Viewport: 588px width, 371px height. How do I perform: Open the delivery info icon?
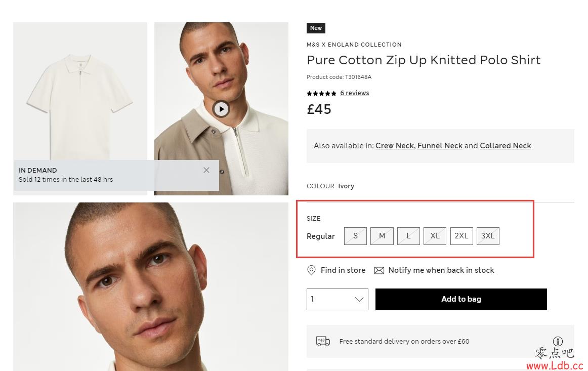[558, 341]
